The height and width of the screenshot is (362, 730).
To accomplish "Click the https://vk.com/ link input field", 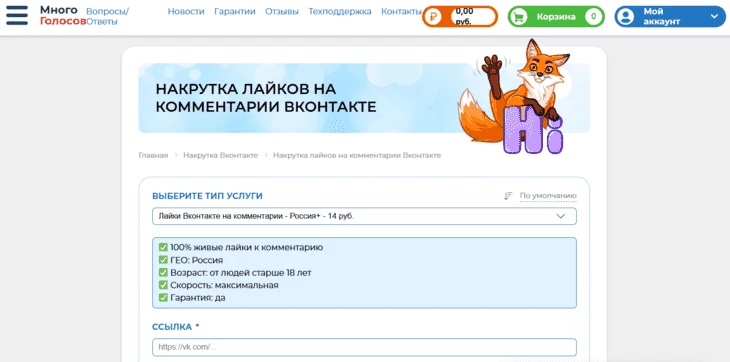I will [364, 347].
